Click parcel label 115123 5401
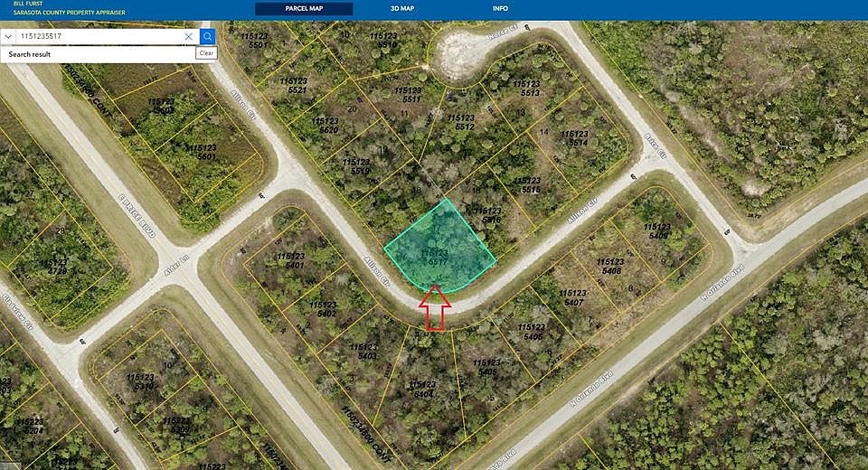 coord(291,260)
